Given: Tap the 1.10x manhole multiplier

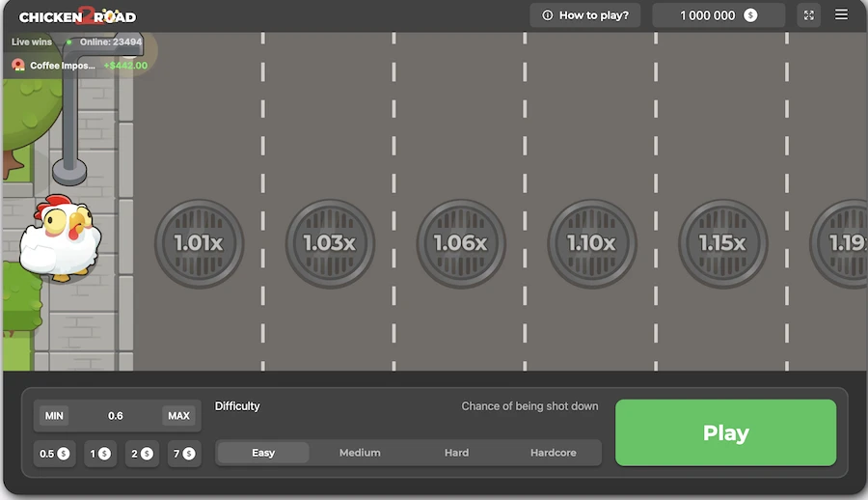Looking at the screenshot, I should tap(592, 243).
